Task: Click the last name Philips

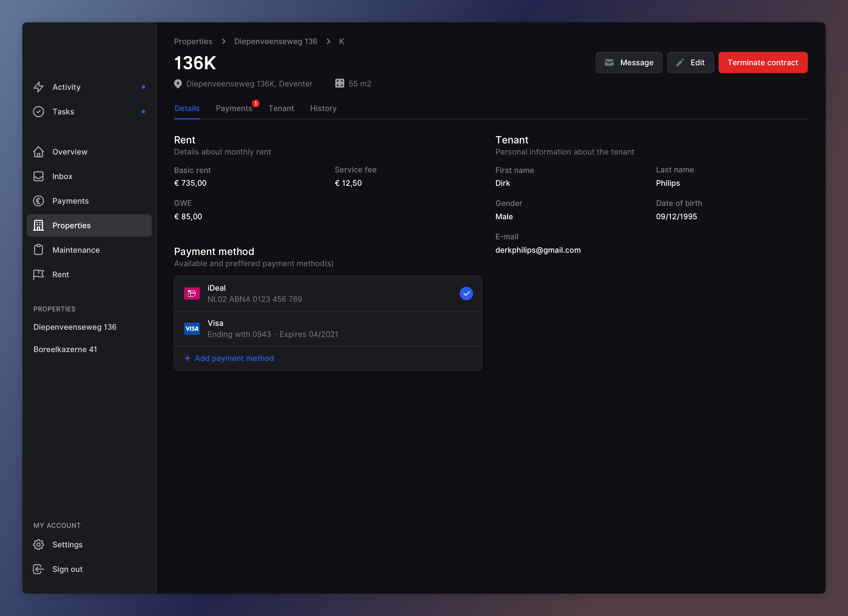Action: tap(668, 183)
